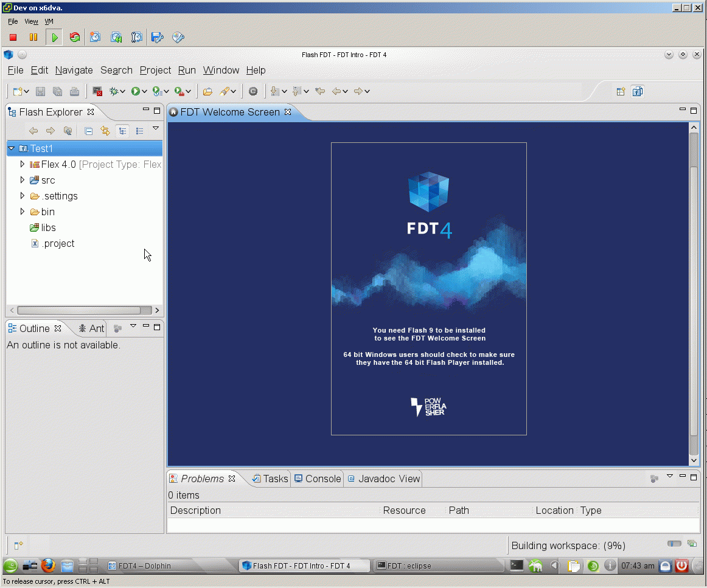Click Back arrow in Flash Explorer toolbar
707x588 pixels.
(x=33, y=131)
